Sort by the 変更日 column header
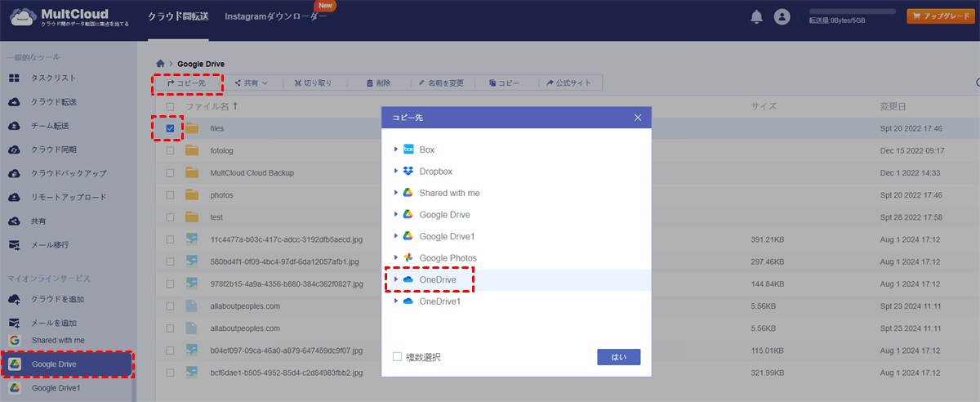This screenshot has width=980, height=402. pyautogui.click(x=893, y=106)
